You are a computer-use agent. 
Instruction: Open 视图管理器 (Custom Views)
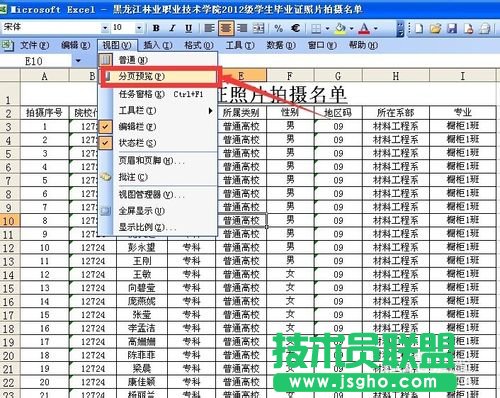pos(158,194)
